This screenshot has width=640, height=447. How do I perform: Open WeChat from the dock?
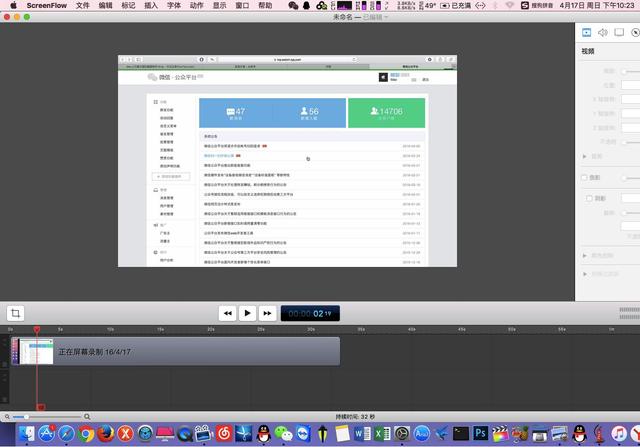click(283, 434)
